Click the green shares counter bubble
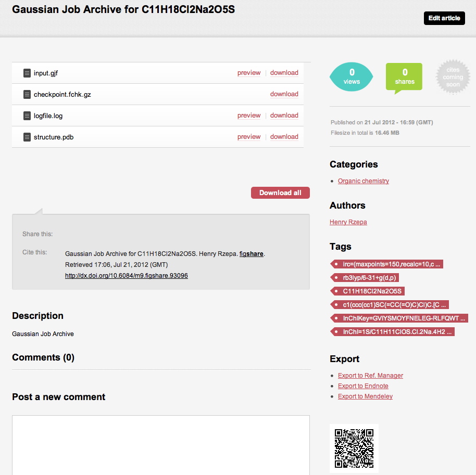This screenshot has height=475, width=476. pyautogui.click(x=404, y=76)
